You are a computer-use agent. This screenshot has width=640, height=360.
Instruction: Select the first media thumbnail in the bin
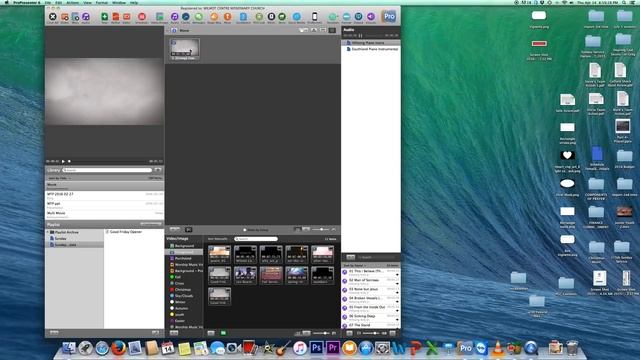click(x=219, y=255)
